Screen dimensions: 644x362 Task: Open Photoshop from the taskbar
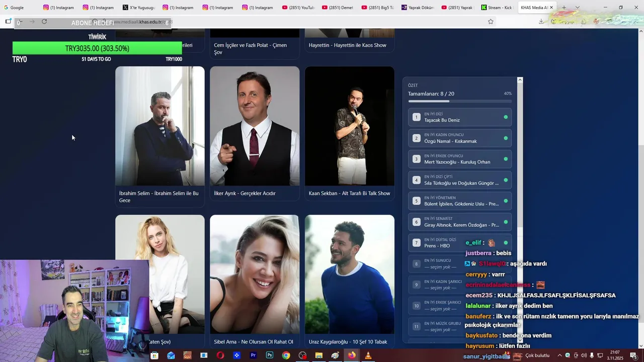(x=270, y=355)
